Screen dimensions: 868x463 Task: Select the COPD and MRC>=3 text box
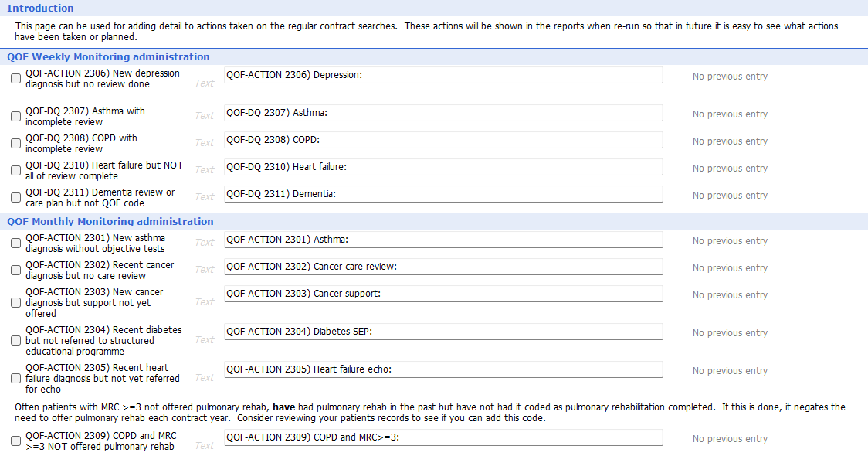tap(443, 437)
